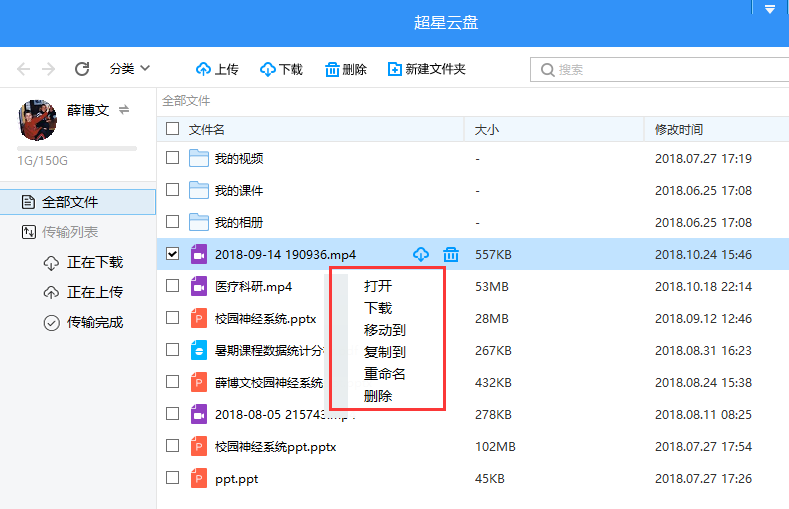Uncheck 2018-09-14 190936.mp4 checkbox
The image size is (789, 509).
pyautogui.click(x=173, y=253)
